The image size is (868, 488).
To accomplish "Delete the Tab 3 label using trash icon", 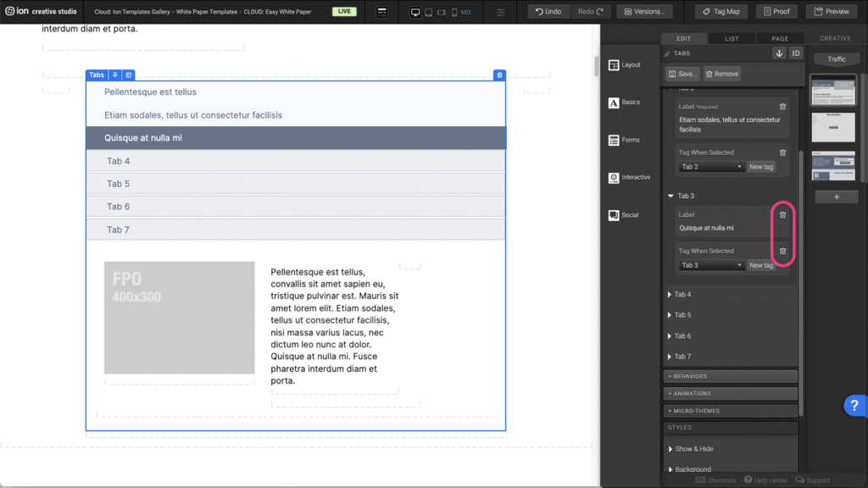I will [x=782, y=215].
